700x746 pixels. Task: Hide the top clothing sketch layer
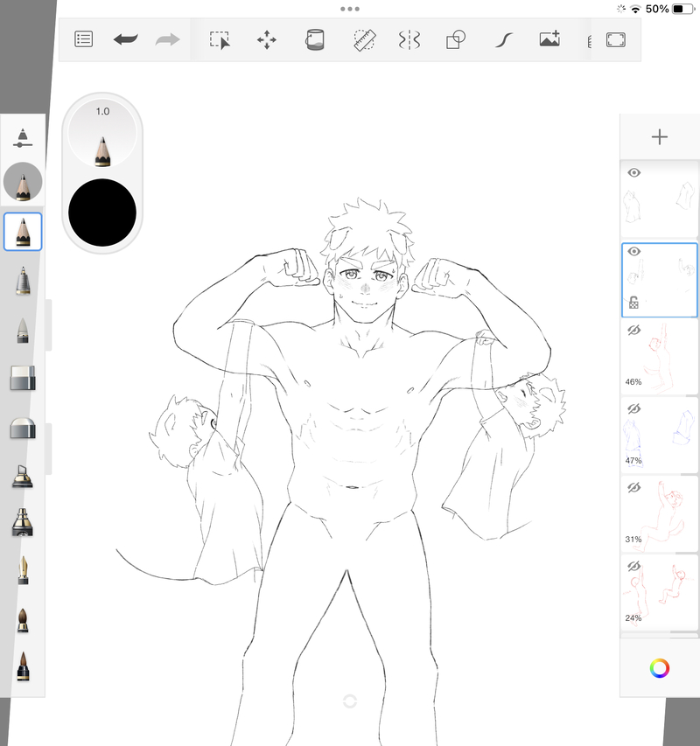tap(633, 172)
